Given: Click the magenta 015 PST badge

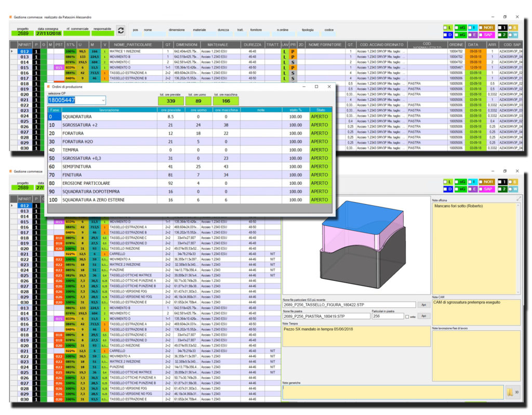Looking at the screenshot, I should (x=59, y=68).
